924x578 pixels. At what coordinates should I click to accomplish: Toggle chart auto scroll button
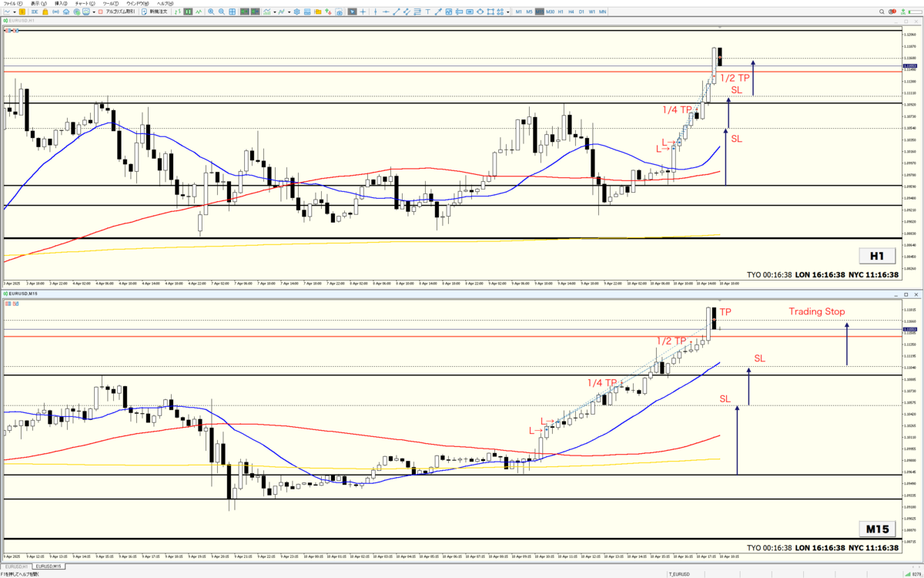pos(244,12)
